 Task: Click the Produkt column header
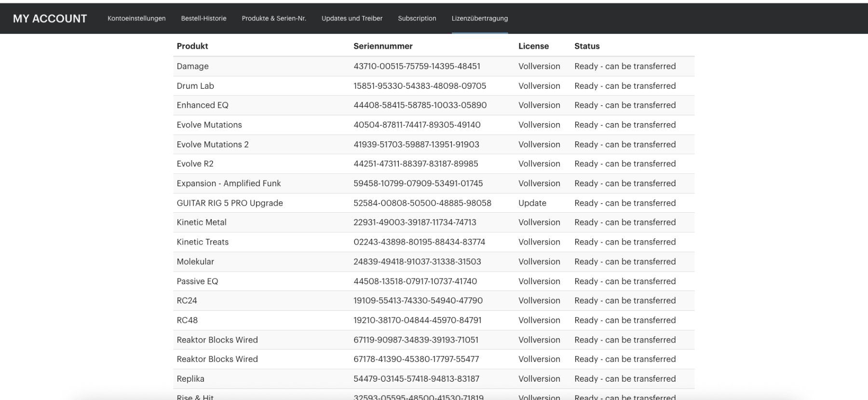[x=192, y=46]
